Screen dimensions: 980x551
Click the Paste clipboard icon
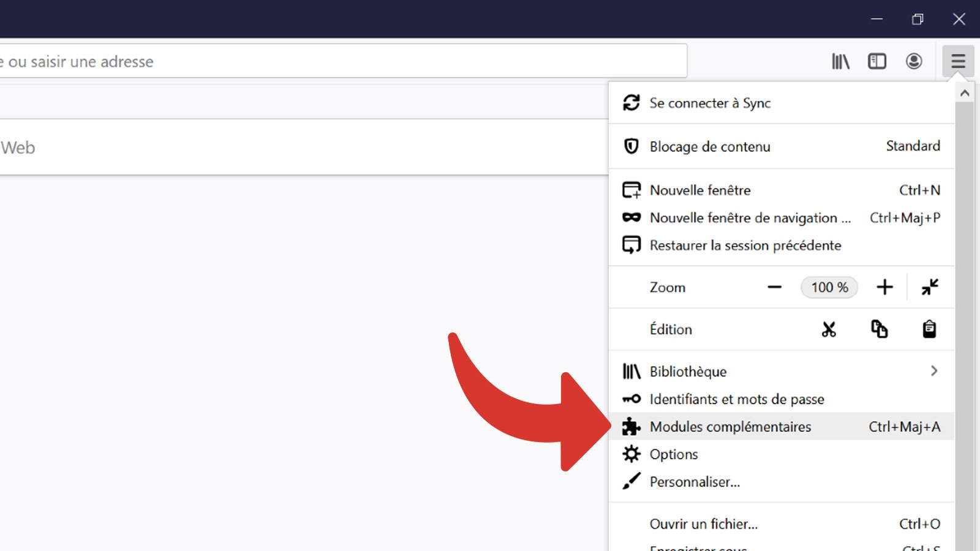929,329
